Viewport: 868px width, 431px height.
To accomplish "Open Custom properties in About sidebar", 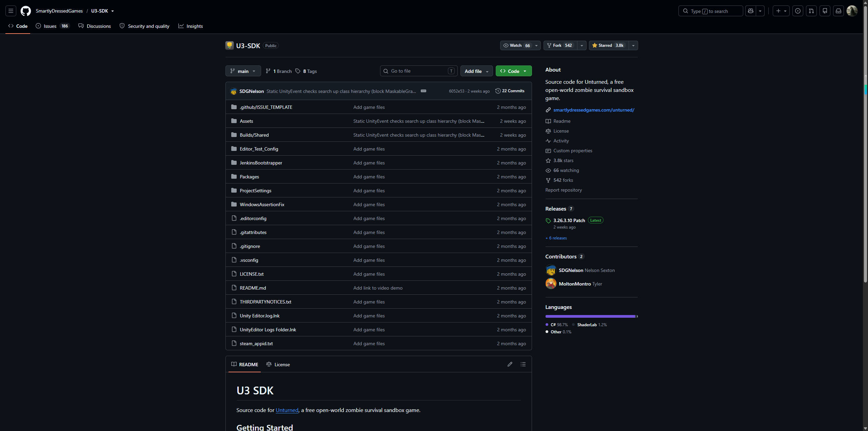I will 569,151.
